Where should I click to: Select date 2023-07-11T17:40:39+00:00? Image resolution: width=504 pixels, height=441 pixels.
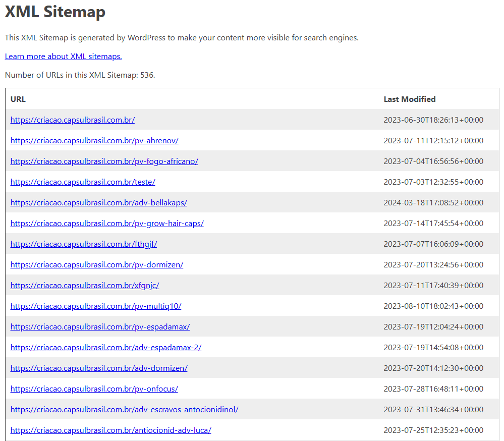point(433,286)
